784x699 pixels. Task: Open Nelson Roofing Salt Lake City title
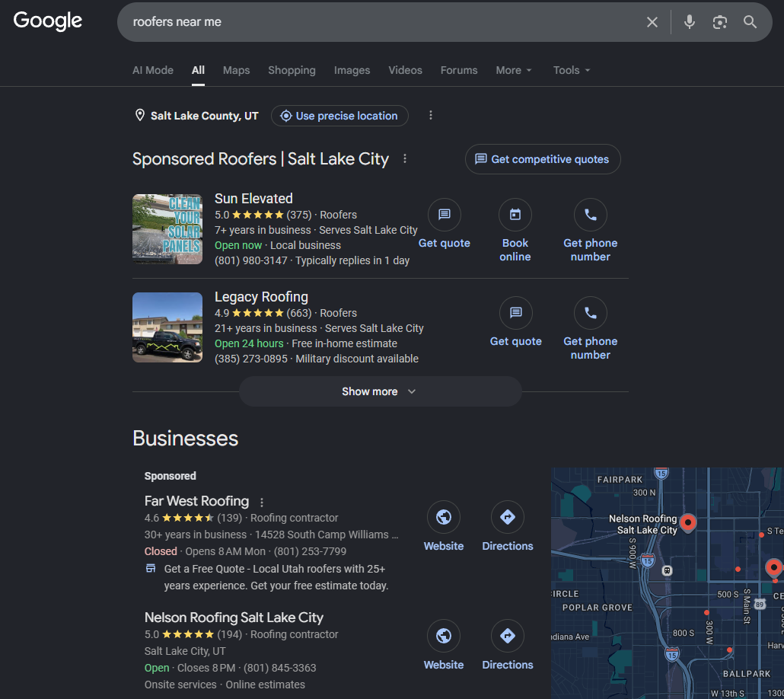[234, 618]
